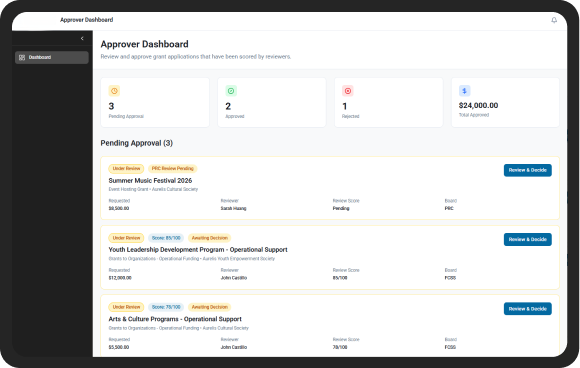Click requested amount $5,500.00
Viewport: 580px width, 368px height.
click(x=119, y=347)
